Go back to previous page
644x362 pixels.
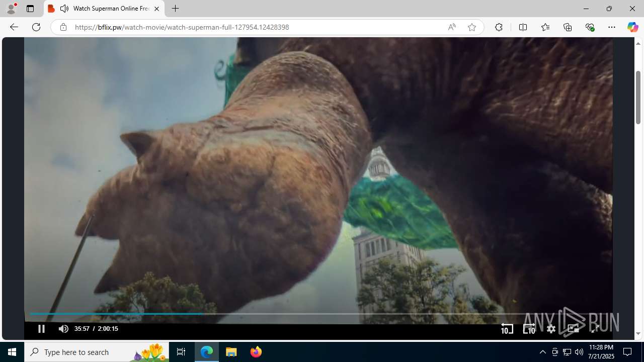click(14, 27)
